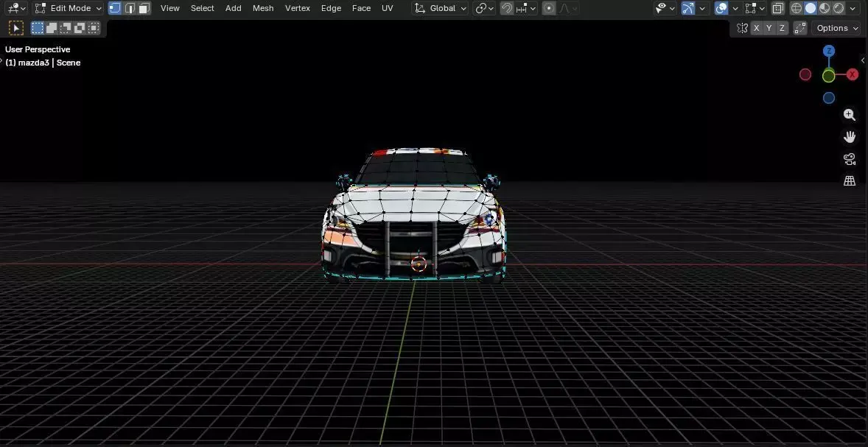The width and height of the screenshot is (868, 447).
Task: Snap view to negative X axis circle
Action: point(805,74)
